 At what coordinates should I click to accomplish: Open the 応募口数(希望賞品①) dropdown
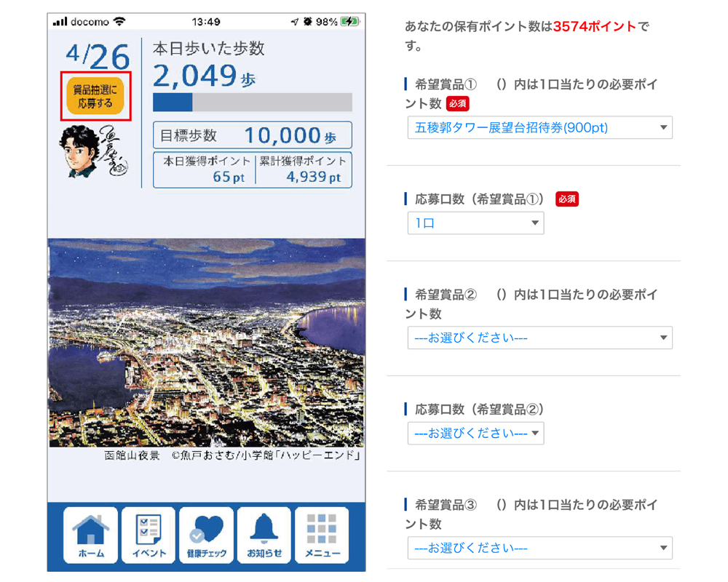476,223
